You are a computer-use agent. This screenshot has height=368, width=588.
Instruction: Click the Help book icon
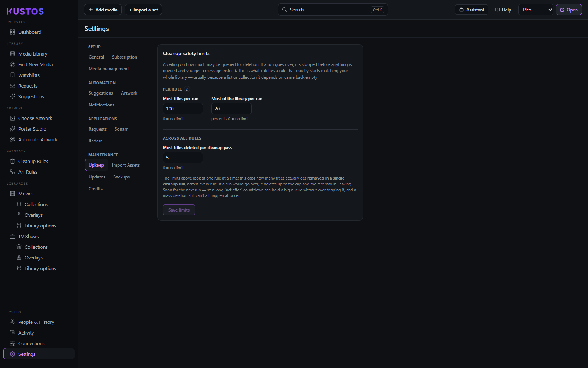(x=498, y=10)
